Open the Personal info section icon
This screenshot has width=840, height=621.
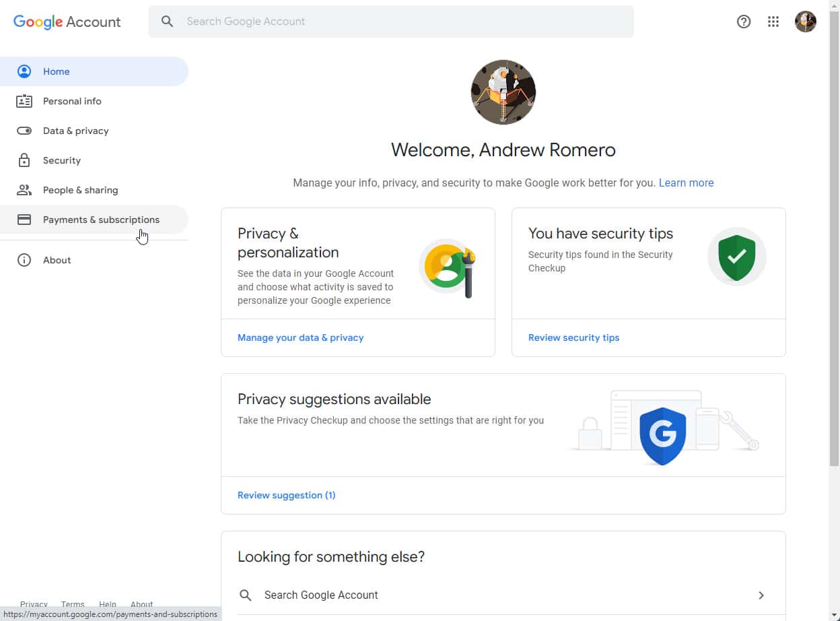pyautogui.click(x=24, y=101)
